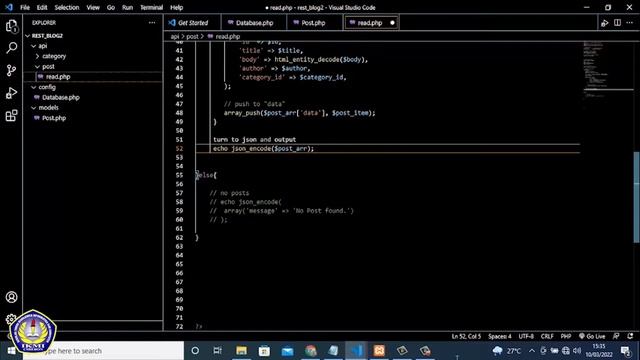Expand the category folder
Viewport: 640px width, 360px height.
pyautogui.click(x=94, y=56)
